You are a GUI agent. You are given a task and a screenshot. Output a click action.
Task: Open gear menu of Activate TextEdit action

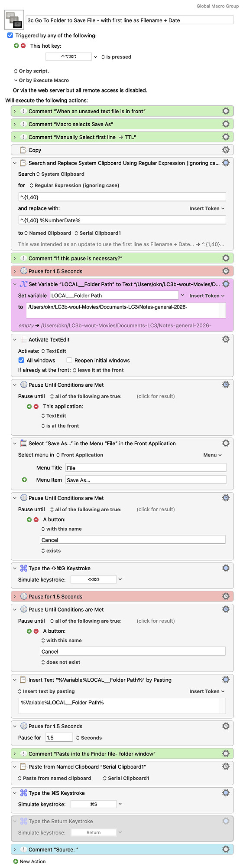point(226,339)
